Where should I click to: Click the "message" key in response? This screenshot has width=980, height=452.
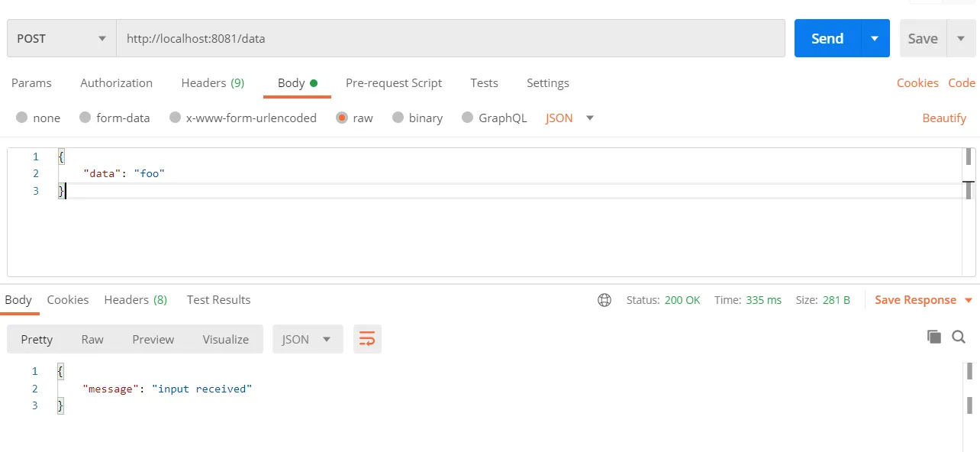(111, 389)
